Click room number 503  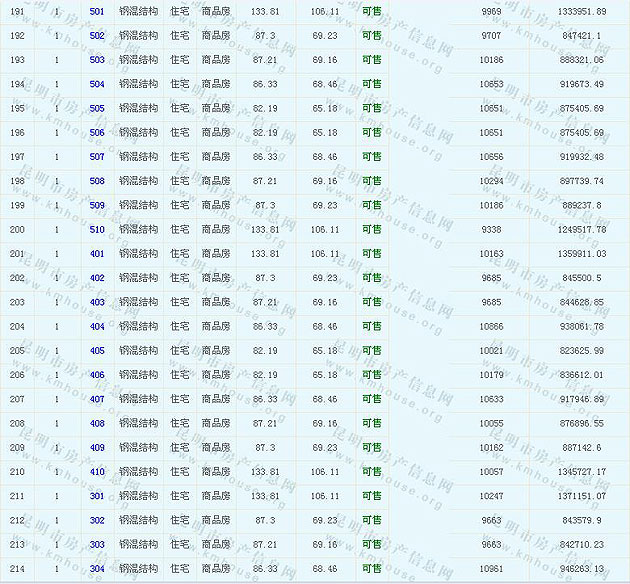96,60
